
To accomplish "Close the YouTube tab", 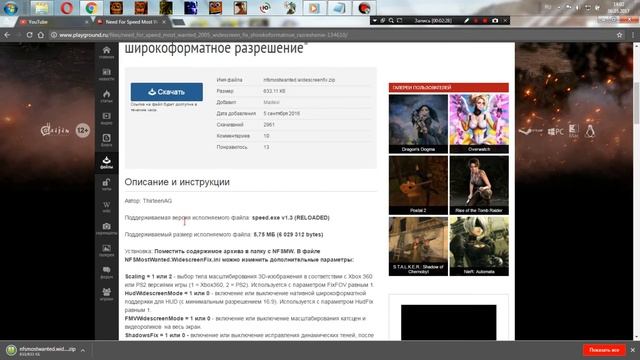I will [x=87, y=22].
